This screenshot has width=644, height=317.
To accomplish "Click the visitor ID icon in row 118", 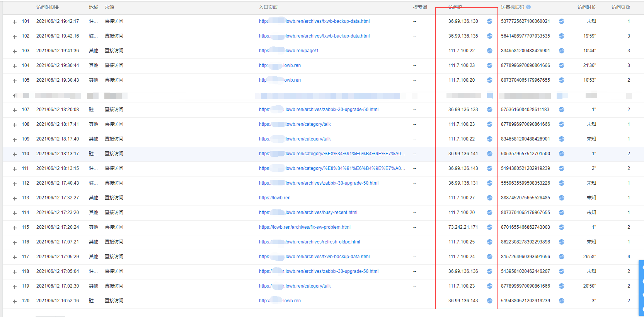I will pyautogui.click(x=561, y=271).
